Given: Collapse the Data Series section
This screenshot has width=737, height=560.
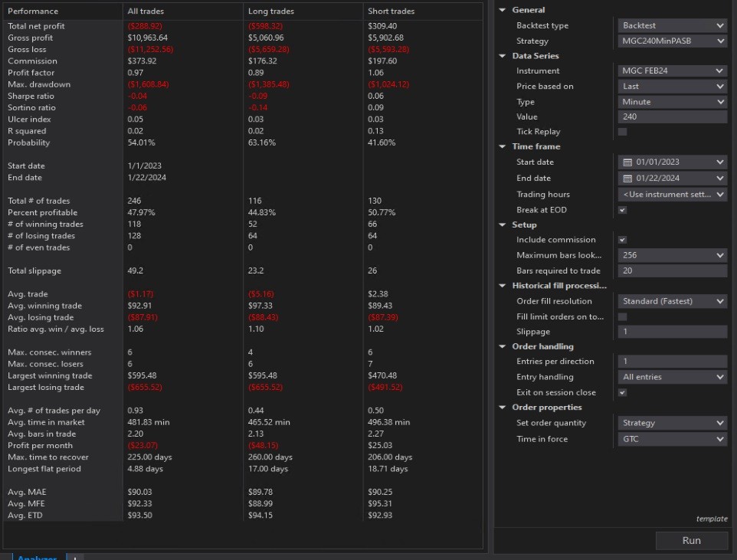Looking at the screenshot, I should (503, 56).
